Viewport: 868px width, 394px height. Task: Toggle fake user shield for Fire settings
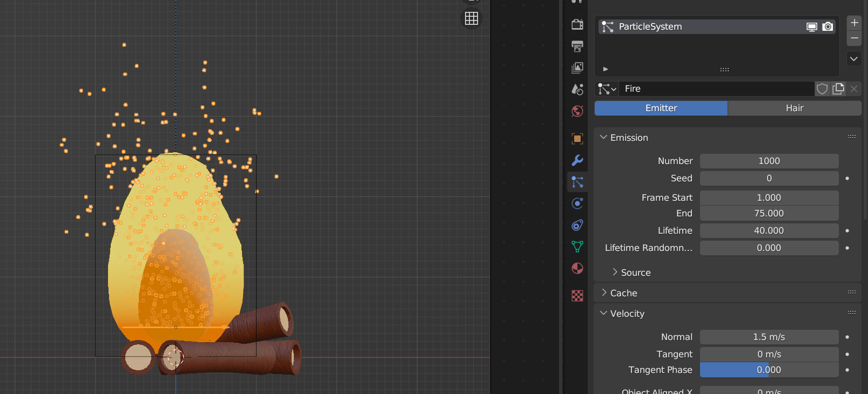click(822, 89)
